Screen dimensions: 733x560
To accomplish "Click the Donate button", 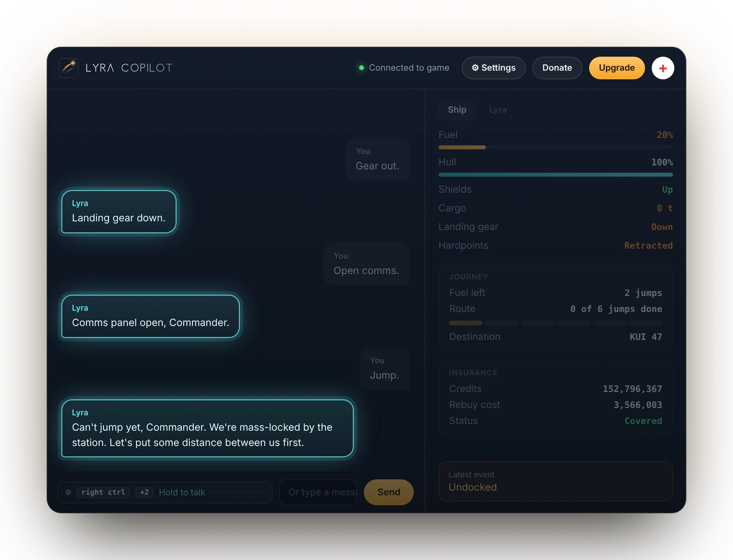I will pos(557,68).
